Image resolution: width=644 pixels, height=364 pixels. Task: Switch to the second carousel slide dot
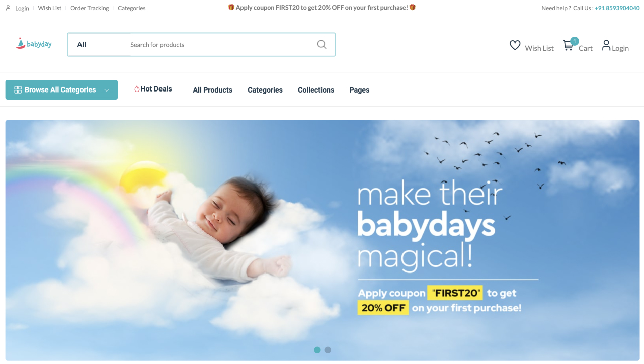[x=328, y=350]
